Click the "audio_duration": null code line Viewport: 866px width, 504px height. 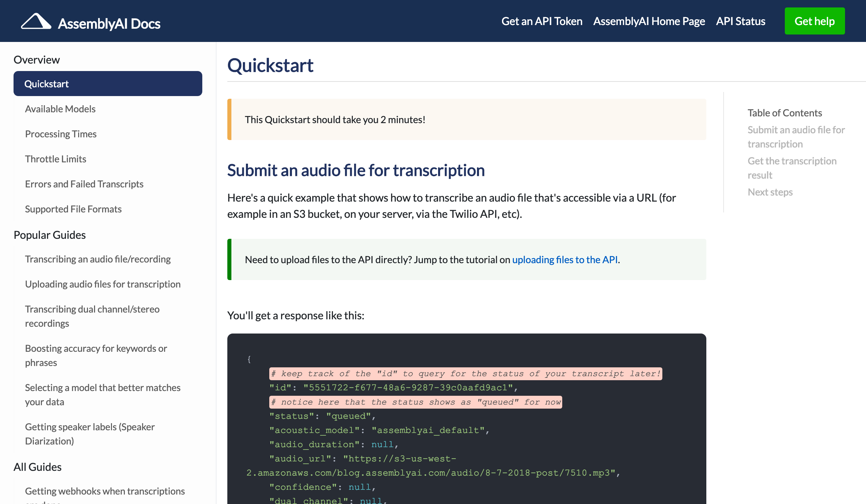pyautogui.click(x=333, y=444)
